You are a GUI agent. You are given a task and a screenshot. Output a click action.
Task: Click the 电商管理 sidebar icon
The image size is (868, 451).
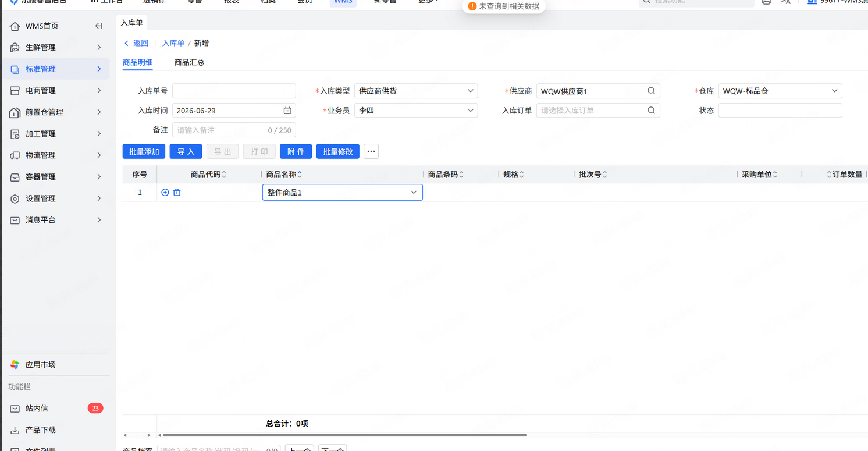tap(15, 91)
